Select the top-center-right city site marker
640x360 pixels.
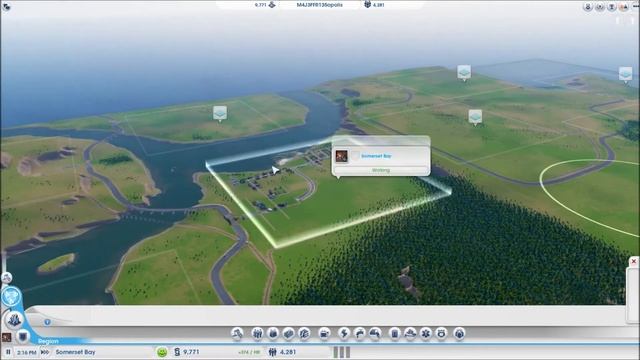pyautogui.click(x=464, y=73)
